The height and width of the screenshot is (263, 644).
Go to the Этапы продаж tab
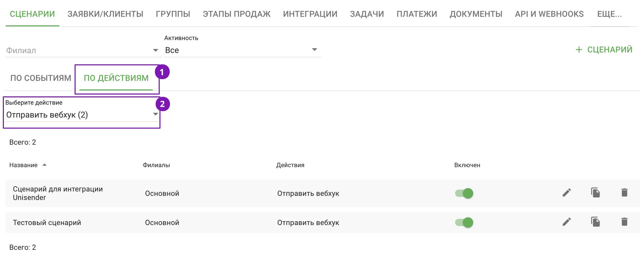coord(237,14)
